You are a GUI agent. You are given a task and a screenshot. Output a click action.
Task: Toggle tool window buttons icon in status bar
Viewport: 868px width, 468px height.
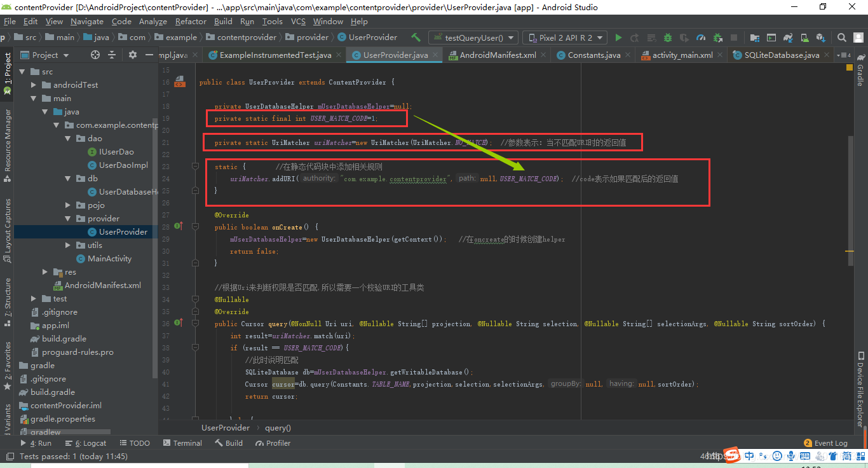(x=9, y=457)
